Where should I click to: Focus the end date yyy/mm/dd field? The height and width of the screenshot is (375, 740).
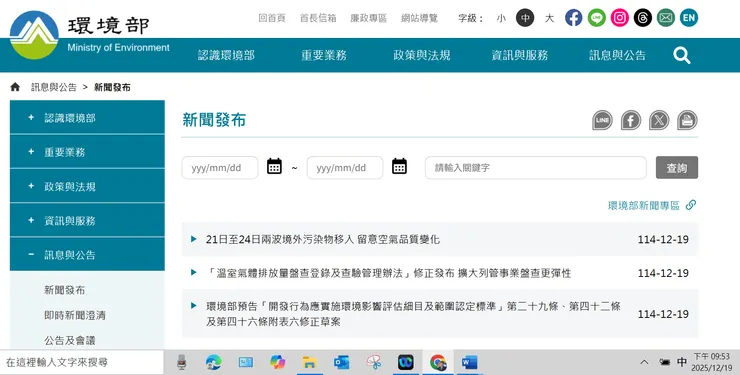345,167
